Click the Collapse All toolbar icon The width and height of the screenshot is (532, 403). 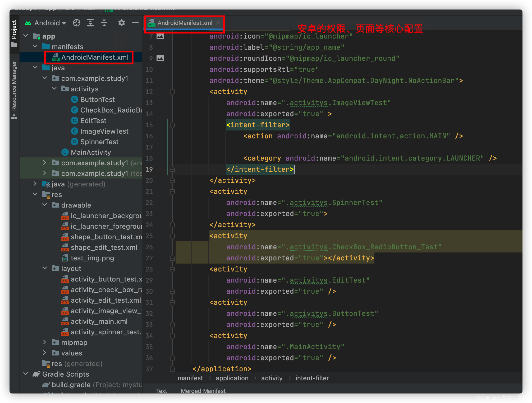tap(104, 23)
